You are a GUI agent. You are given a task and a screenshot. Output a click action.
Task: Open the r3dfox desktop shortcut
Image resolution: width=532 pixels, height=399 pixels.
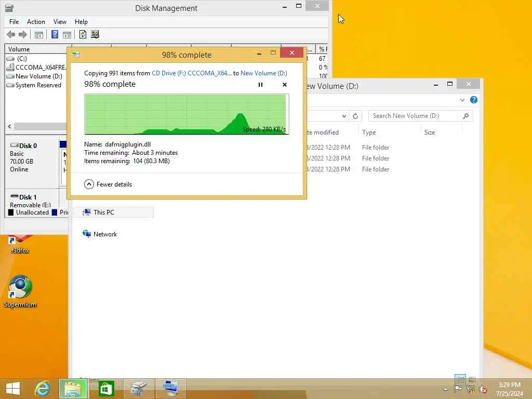[20, 244]
